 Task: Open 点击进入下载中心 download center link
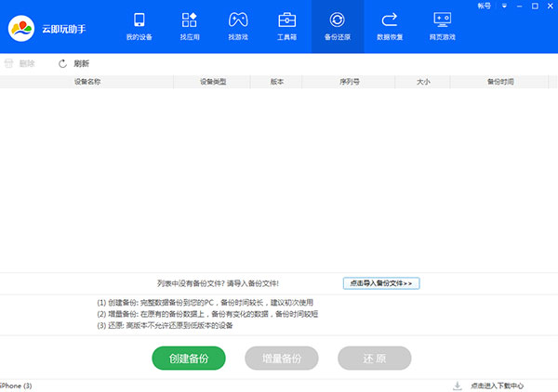click(x=497, y=385)
